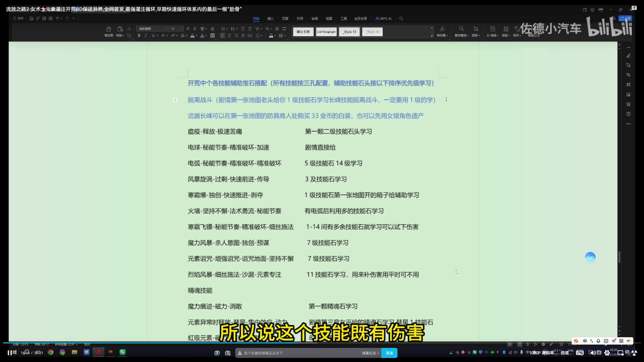Pause the video with the pause button
Image resolution: width=644 pixels, height=362 pixels.
10,353
